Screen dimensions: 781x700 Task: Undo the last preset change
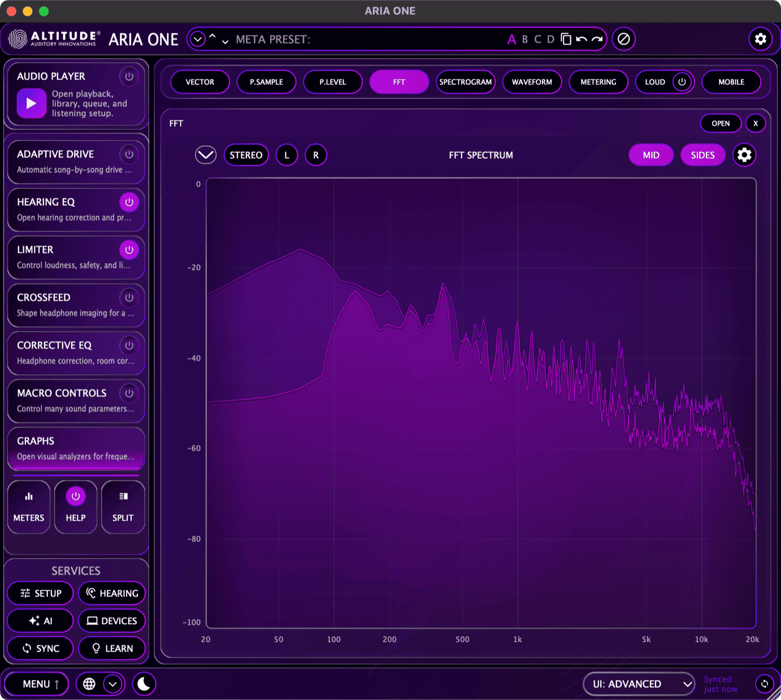click(x=581, y=39)
